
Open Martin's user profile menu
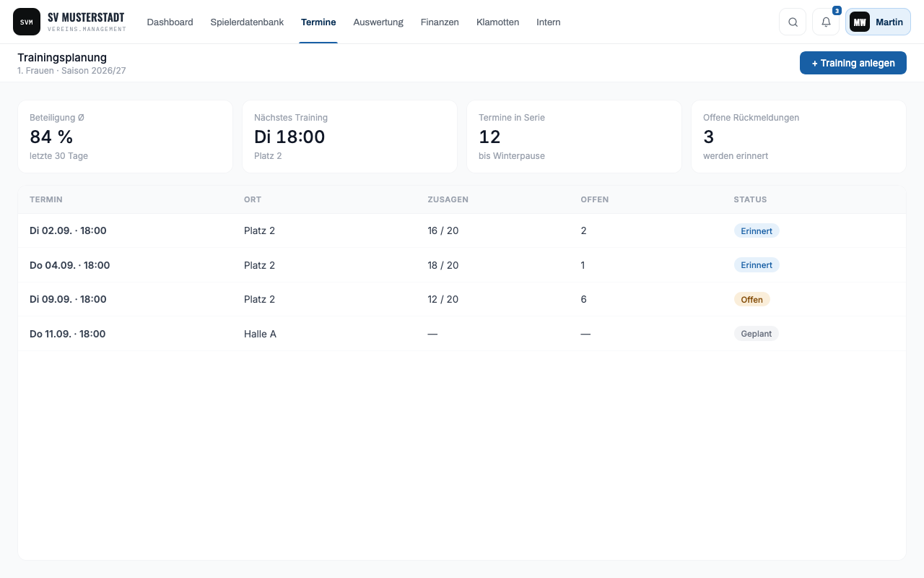coord(878,22)
